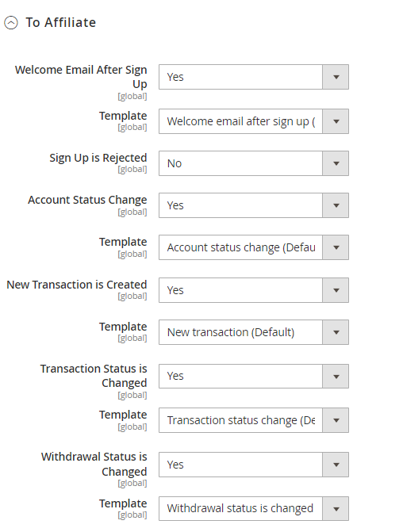Open Transaction Status is Changed dropdown

(x=254, y=377)
